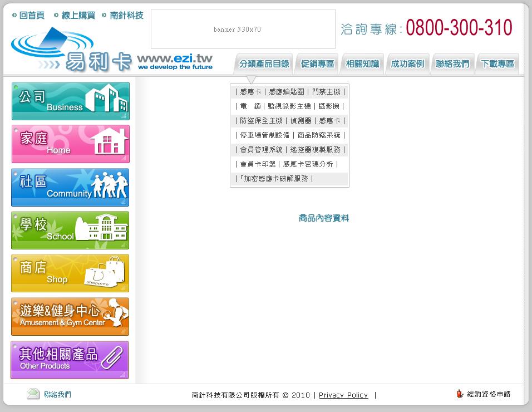
Task: Choose the 商店 Shop category banner
Action: click(x=70, y=273)
